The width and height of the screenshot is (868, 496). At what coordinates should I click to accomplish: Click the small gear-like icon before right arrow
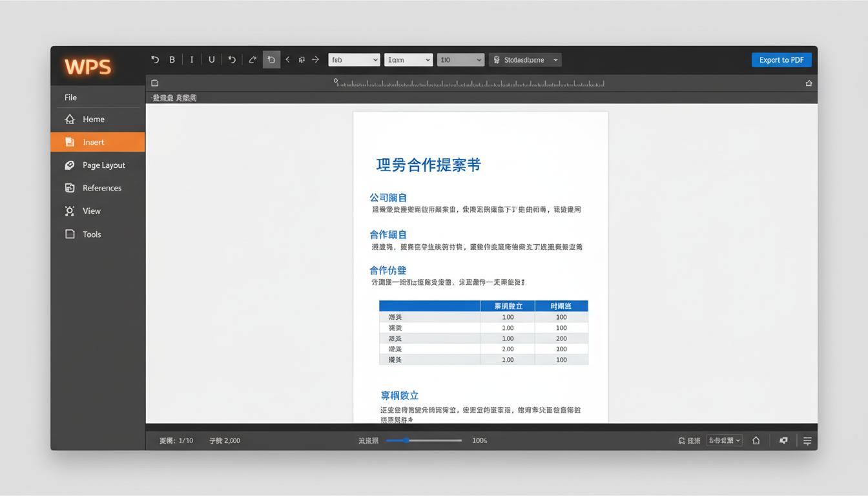[x=302, y=59]
